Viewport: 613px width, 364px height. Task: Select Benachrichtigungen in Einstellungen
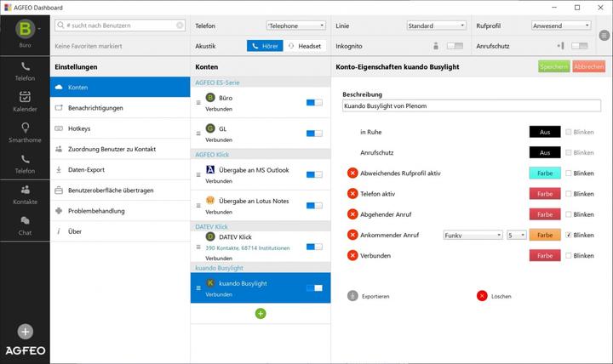(x=120, y=108)
